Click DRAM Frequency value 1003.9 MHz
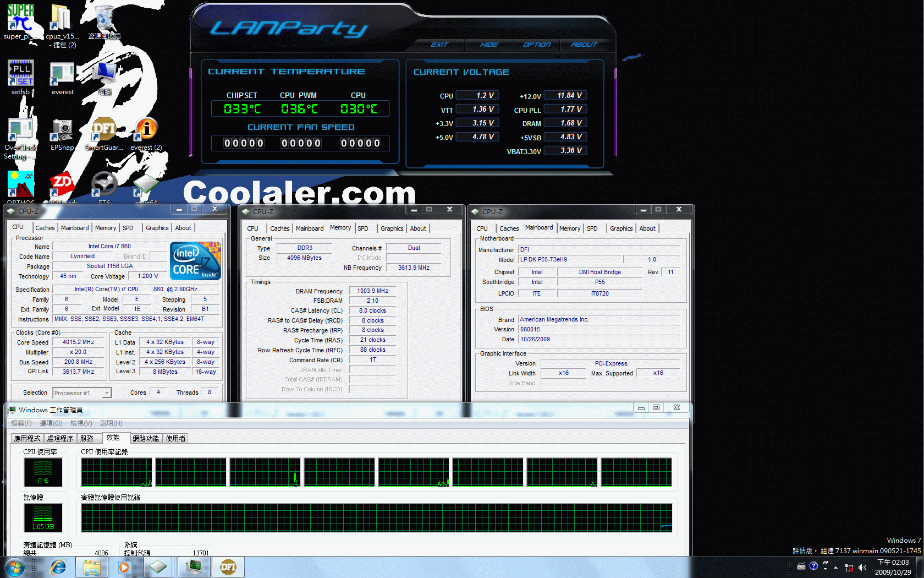This screenshot has width=924, height=578. (373, 291)
